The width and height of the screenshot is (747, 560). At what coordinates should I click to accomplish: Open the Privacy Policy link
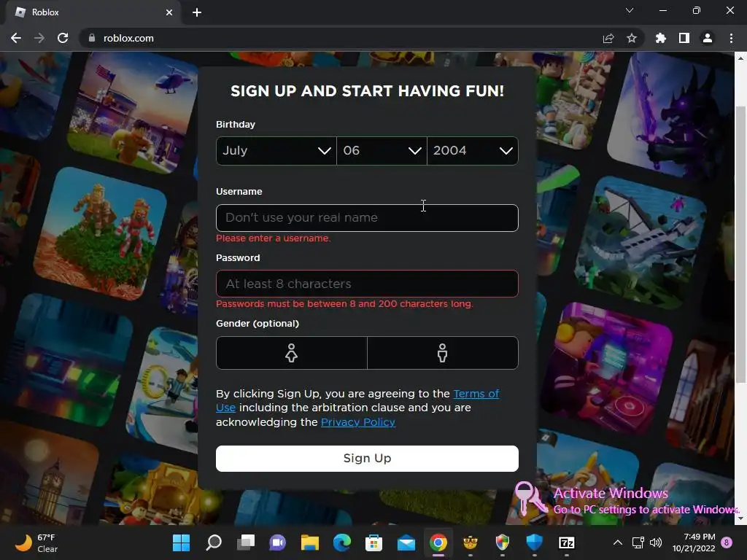tap(357, 422)
